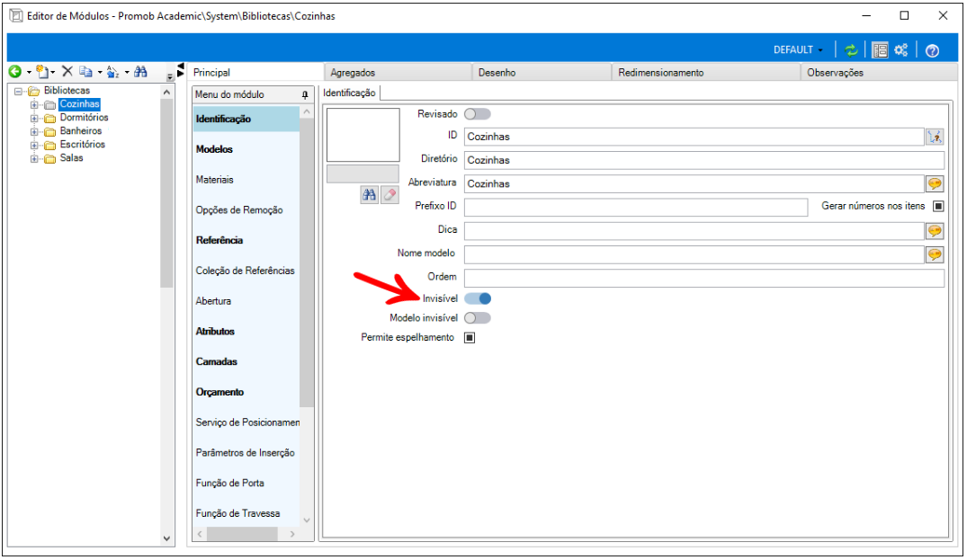Viewport: 967px width, 560px height.
Task: Open the DEFAULT dropdown in header
Action: [798, 50]
